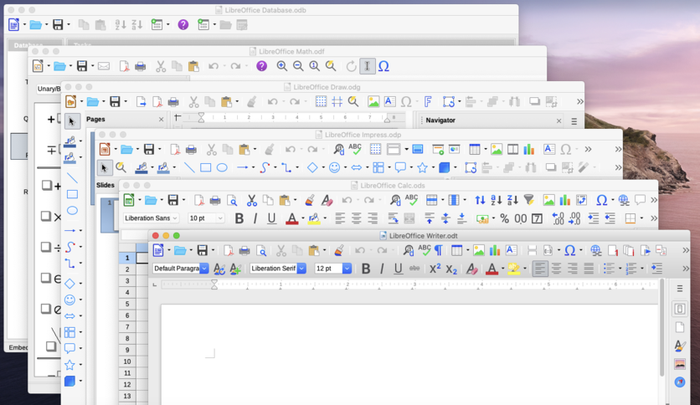Open Styles icon in Writer sidebar
The width and height of the screenshot is (700, 405).
click(x=679, y=345)
